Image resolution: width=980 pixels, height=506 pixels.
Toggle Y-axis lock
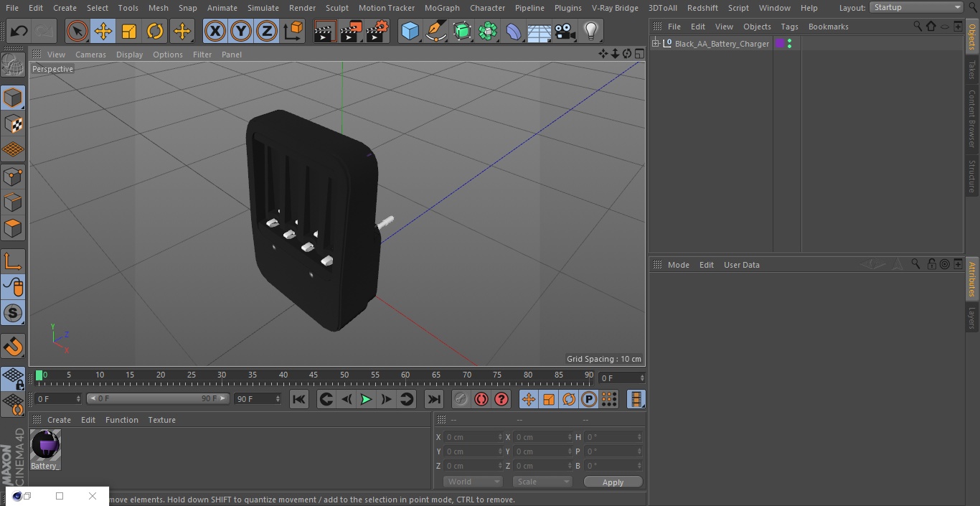(x=241, y=32)
